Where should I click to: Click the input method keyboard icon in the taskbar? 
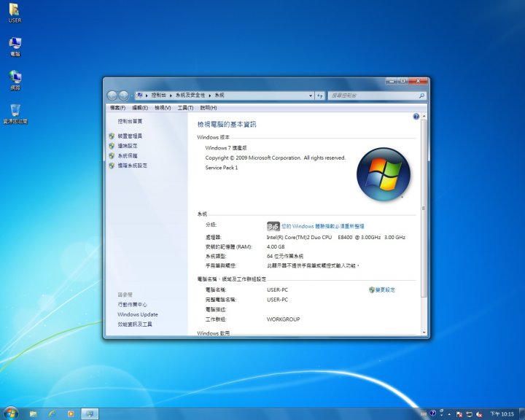[423, 414]
